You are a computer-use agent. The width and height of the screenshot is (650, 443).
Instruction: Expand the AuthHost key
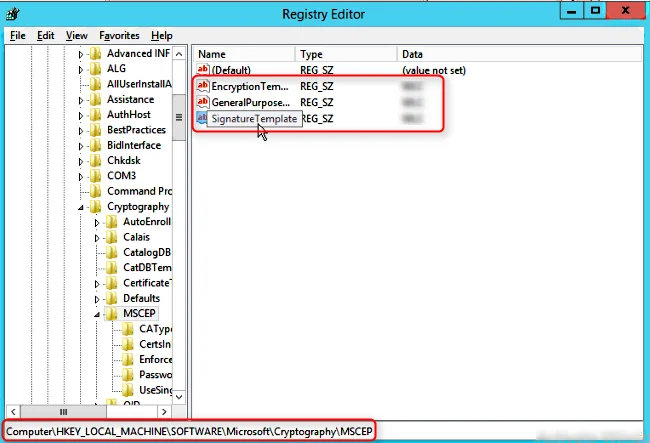pos(81,116)
